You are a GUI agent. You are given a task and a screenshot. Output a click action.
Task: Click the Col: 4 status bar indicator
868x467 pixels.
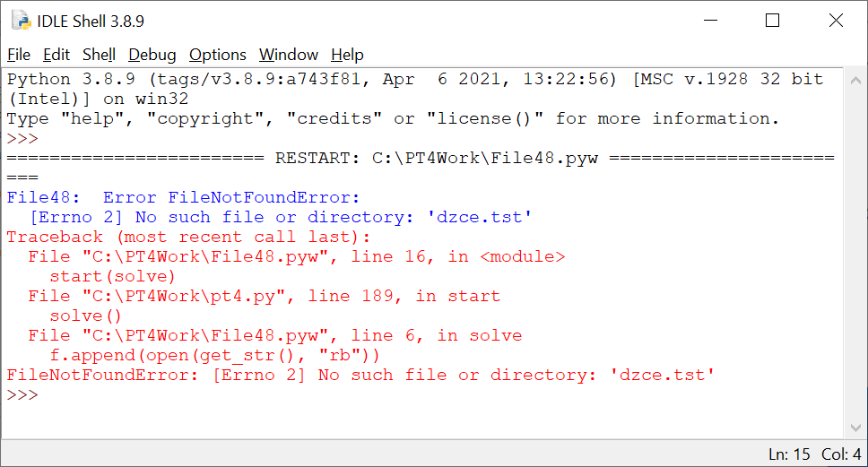(841, 454)
